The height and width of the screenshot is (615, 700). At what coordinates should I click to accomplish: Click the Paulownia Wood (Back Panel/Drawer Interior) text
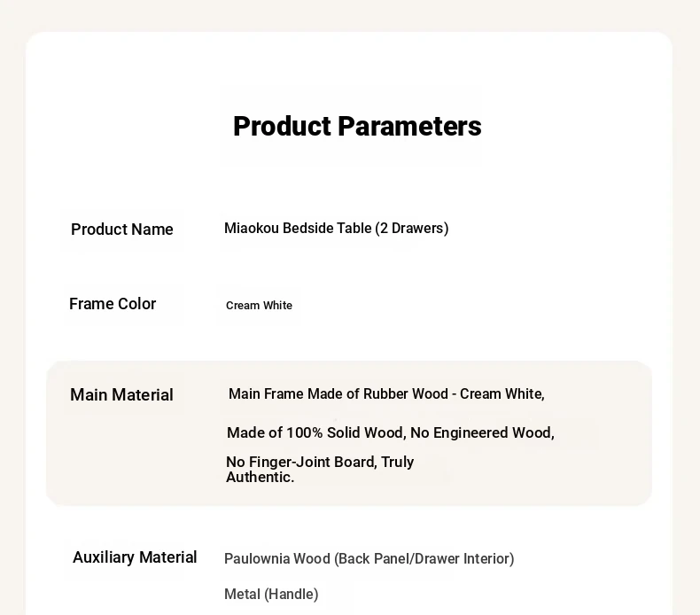(369, 558)
